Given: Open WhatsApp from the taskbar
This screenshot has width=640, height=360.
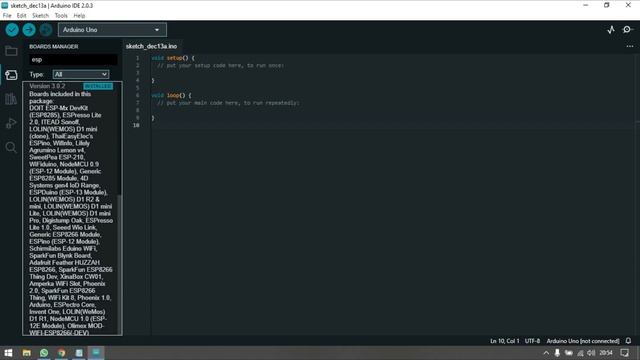Looking at the screenshot, I should pos(44,353).
